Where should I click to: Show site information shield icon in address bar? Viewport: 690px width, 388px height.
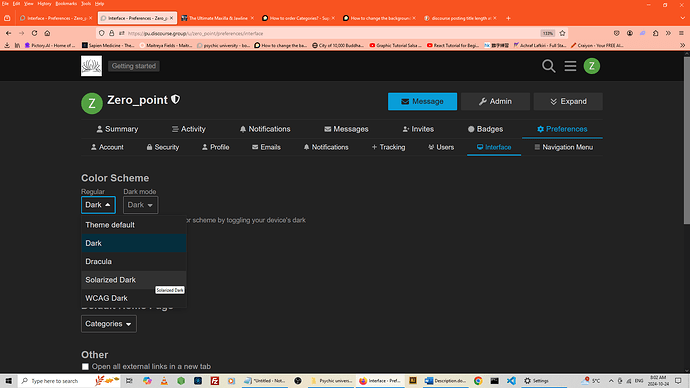(x=102, y=33)
